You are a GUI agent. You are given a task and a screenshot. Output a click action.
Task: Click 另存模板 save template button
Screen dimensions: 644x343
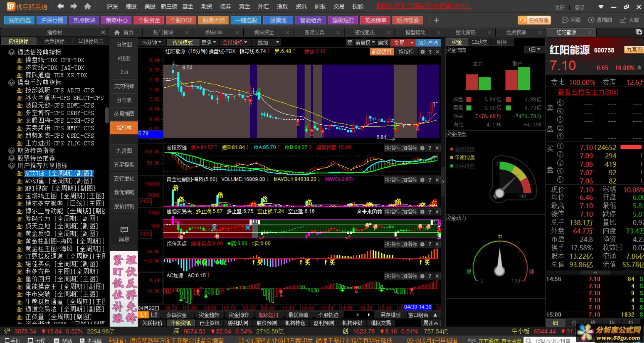[x=390, y=315]
